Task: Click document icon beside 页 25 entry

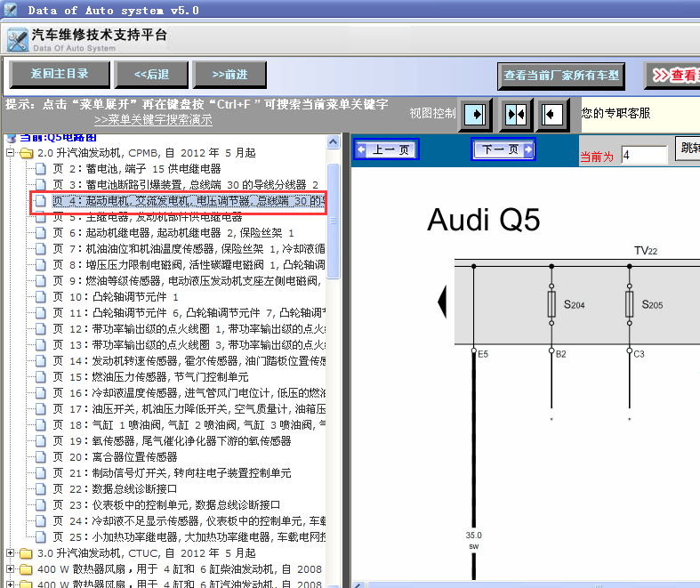Action: 41,537
